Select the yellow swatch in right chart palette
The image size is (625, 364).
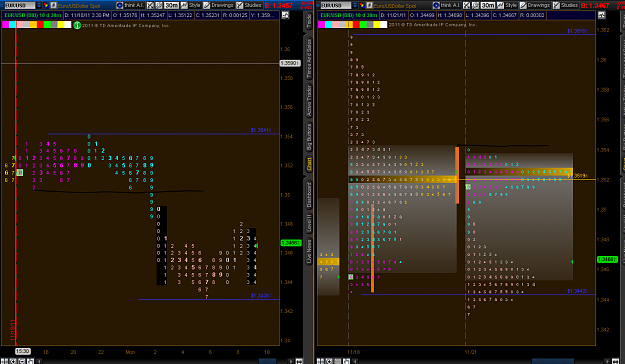[x=377, y=24]
